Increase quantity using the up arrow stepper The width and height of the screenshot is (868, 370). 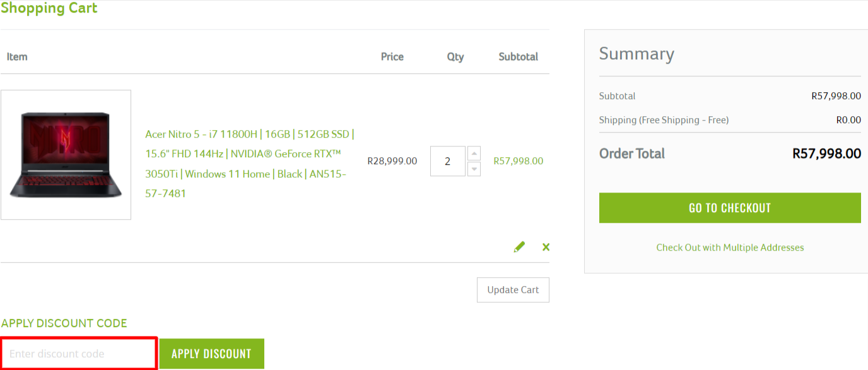coord(474,153)
